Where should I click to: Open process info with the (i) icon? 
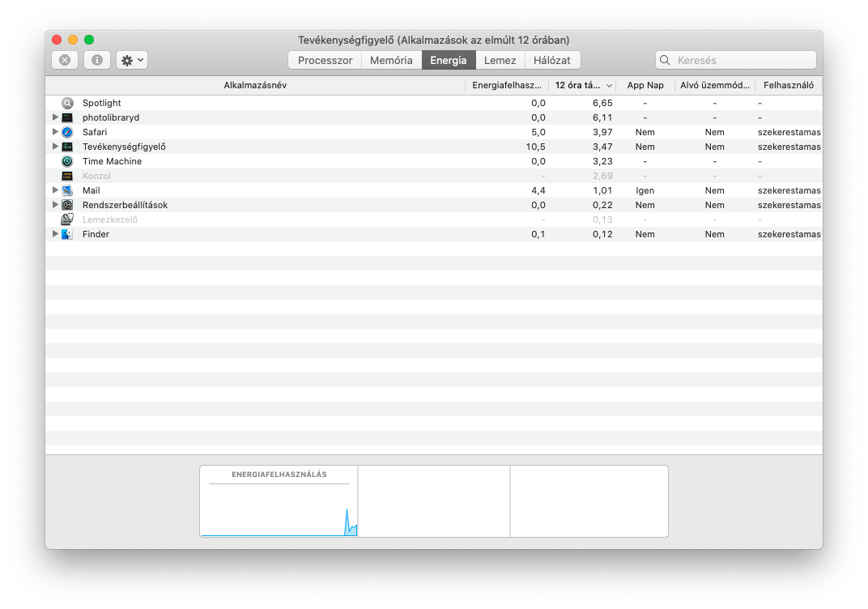click(97, 60)
